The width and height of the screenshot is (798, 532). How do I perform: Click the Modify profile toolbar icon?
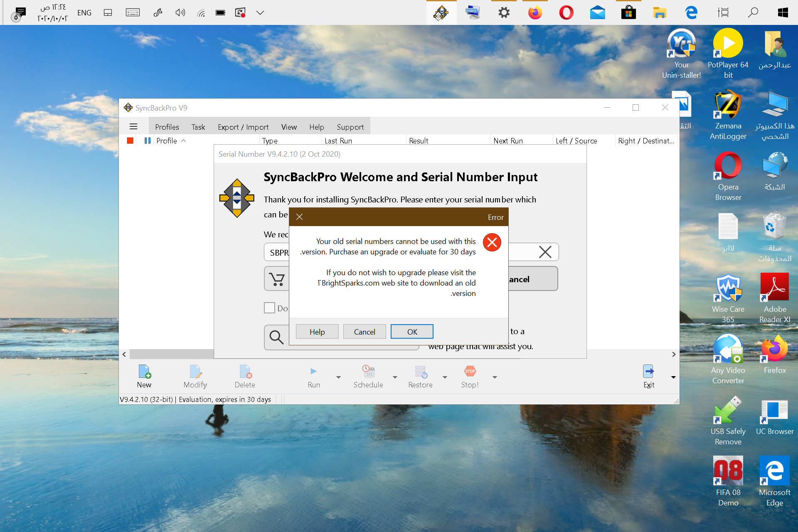click(x=195, y=376)
